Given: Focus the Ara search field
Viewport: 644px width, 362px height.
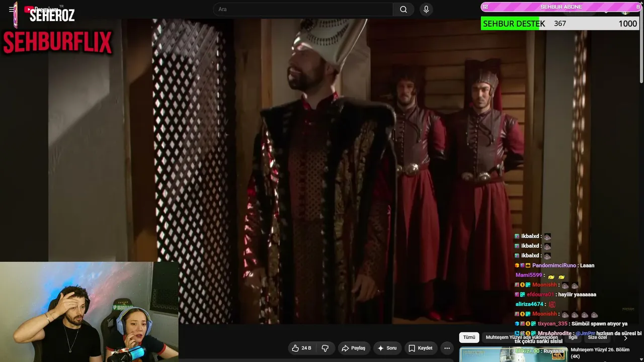Looking at the screenshot, I should [x=303, y=10].
